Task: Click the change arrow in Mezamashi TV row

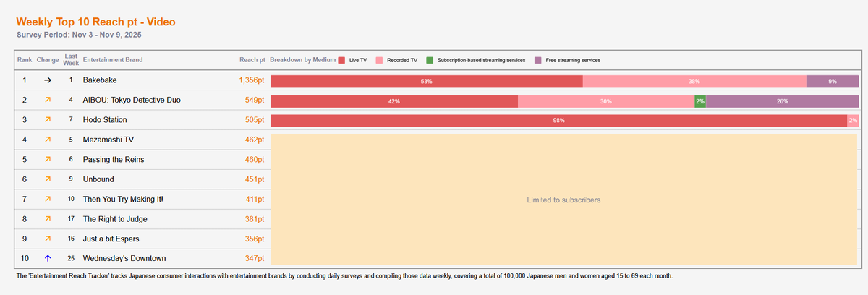Action: tap(48, 140)
